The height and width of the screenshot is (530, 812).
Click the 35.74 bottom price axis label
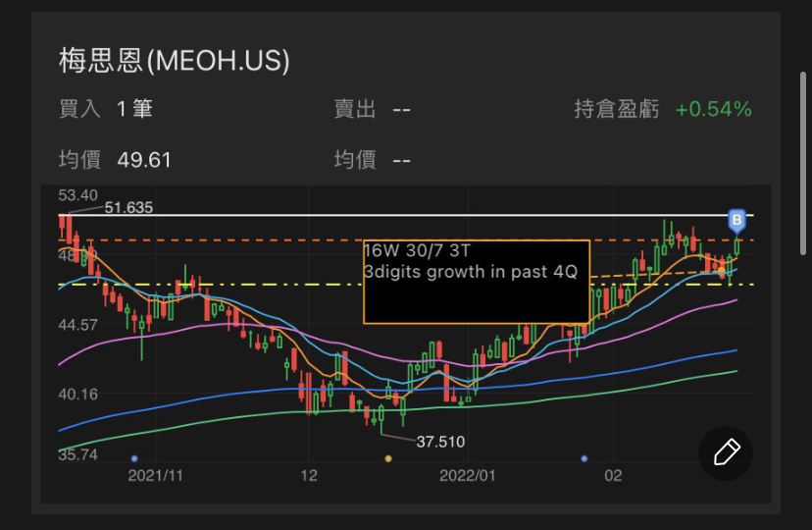tap(78, 454)
